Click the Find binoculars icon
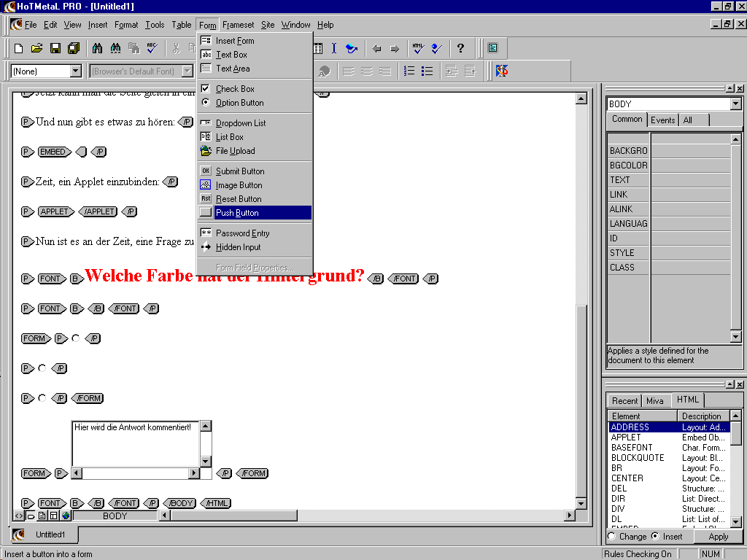Viewport: 747px width, 560px height. pos(97,49)
